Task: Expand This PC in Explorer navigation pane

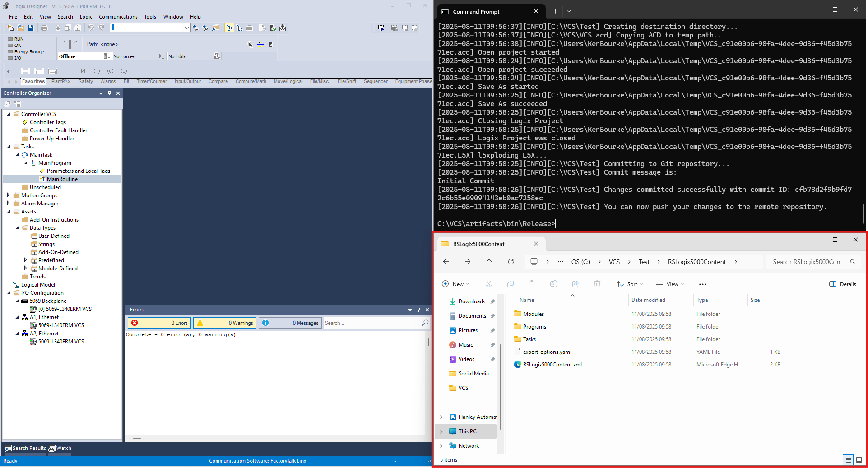Action: 441,431
